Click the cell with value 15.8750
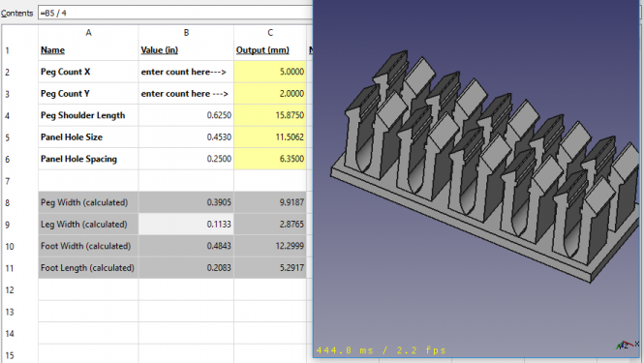The image size is (644, 363). (x=270, y=115)
